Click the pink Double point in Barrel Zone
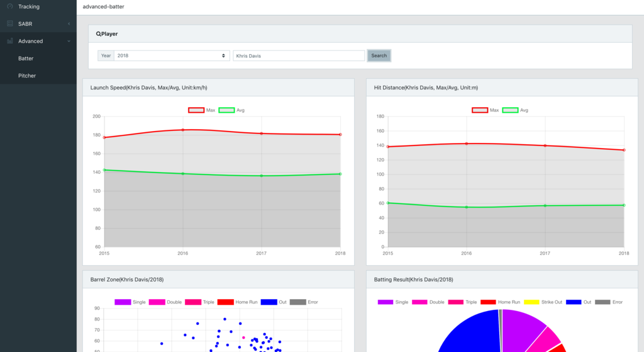The width and height of the screenshot is (644, 352). coord(243,338)
